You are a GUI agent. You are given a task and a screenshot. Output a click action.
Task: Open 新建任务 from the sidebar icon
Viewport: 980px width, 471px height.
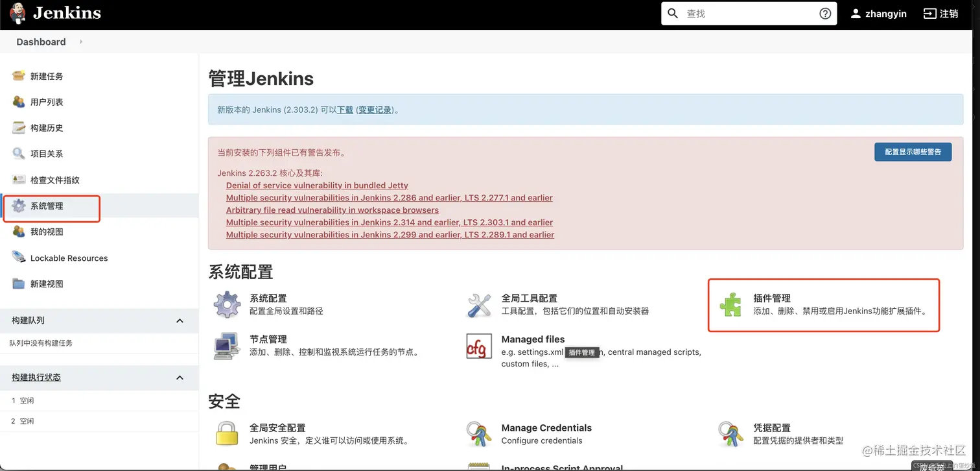(x=18, y=76)
